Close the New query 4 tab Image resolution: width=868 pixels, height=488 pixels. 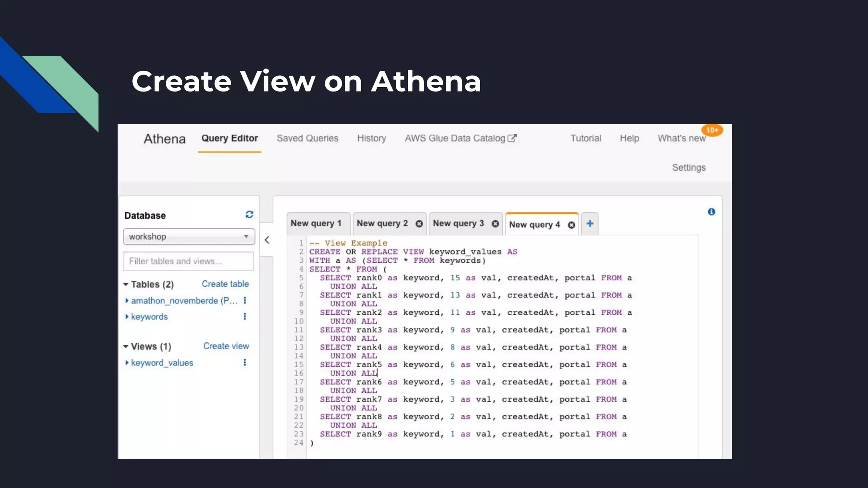[x=571, y=225]
